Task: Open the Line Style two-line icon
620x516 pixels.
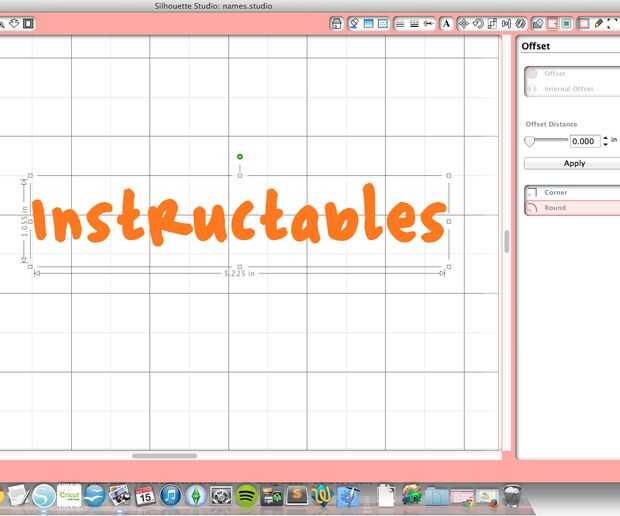Action: (400, 24)
